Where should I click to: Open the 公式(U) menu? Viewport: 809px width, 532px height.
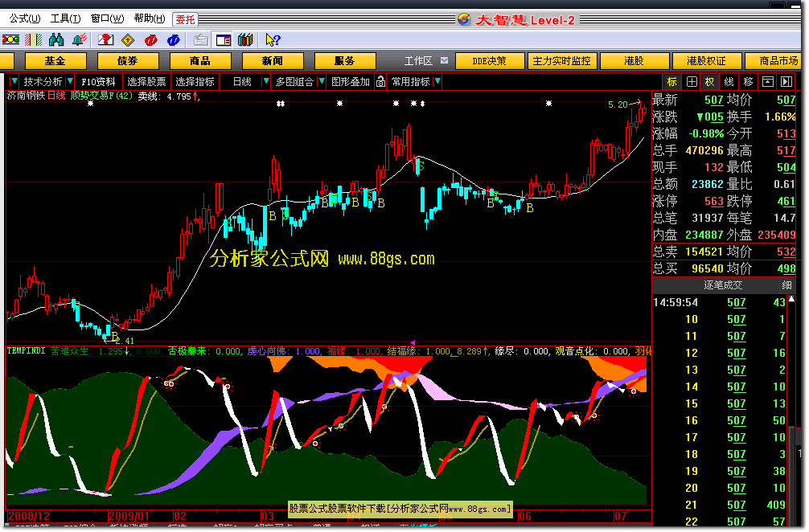click(x=24, y=18)
